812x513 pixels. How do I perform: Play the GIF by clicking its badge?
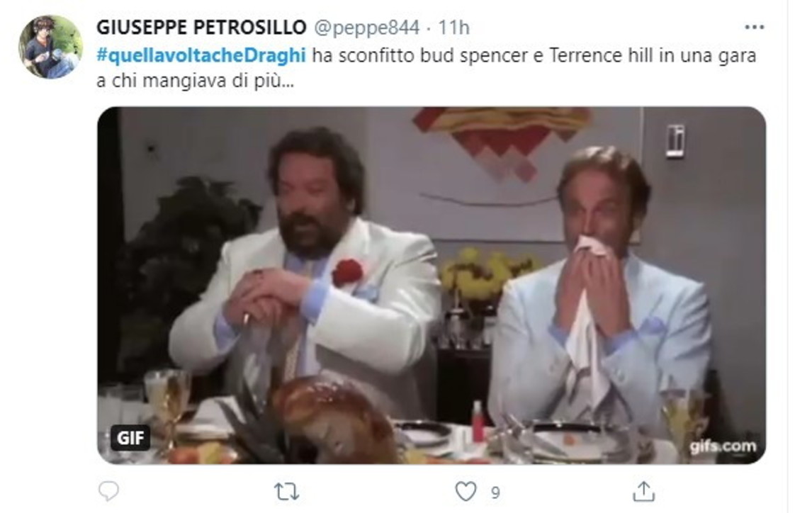click(x=130, y=438)
